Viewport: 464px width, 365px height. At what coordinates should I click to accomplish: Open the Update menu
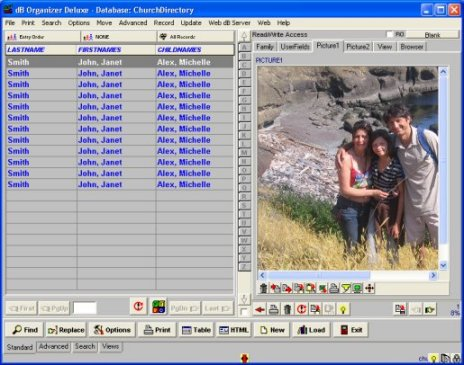tap(191, 23)
